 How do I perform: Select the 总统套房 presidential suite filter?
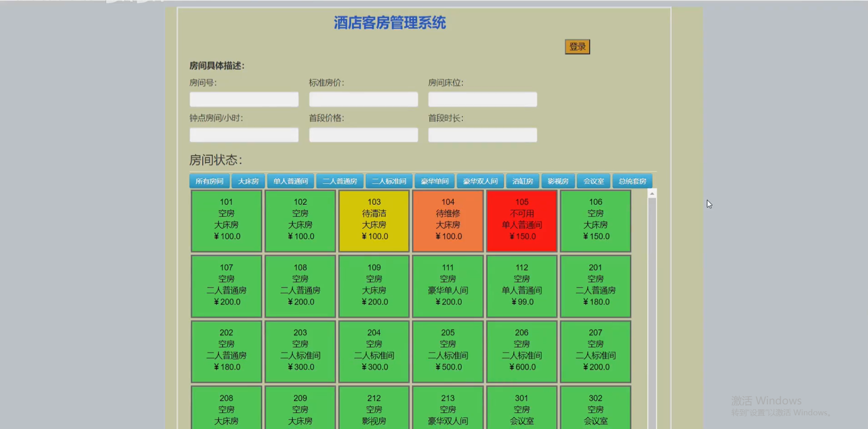(633, 181)
